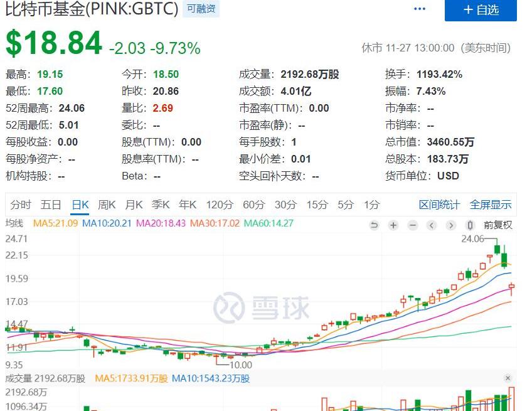This screenshot has width=532, height=411.
Task: Select the 周K weekly chart tab
Action: point(107,205)
